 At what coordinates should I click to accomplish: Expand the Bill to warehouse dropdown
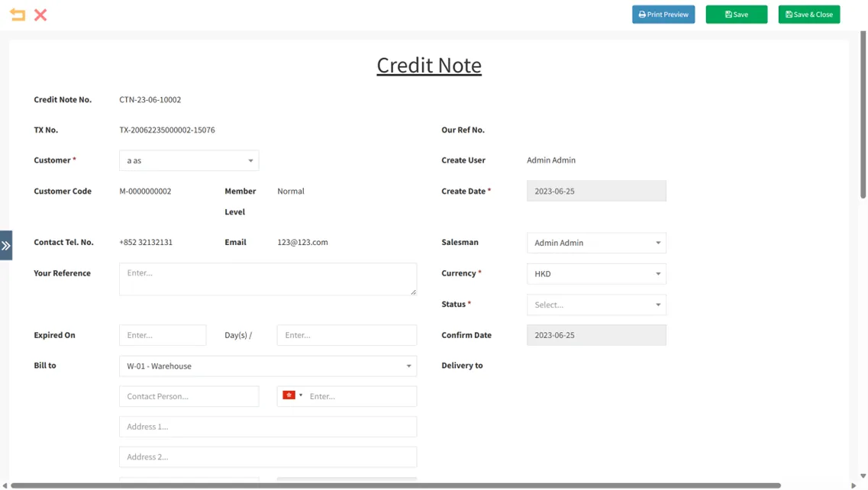[267, 366]
